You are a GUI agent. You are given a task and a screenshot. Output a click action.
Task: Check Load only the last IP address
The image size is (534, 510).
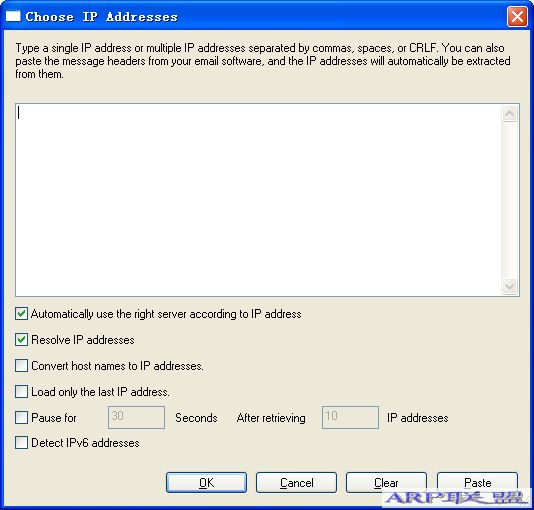click(21, 392)
